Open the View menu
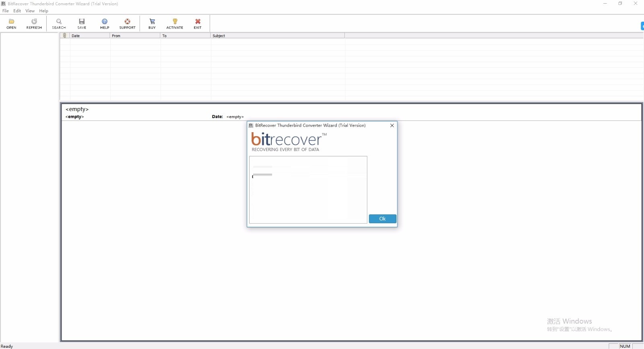The width and height of the screenshot is (644, 349). click(30, 11)
